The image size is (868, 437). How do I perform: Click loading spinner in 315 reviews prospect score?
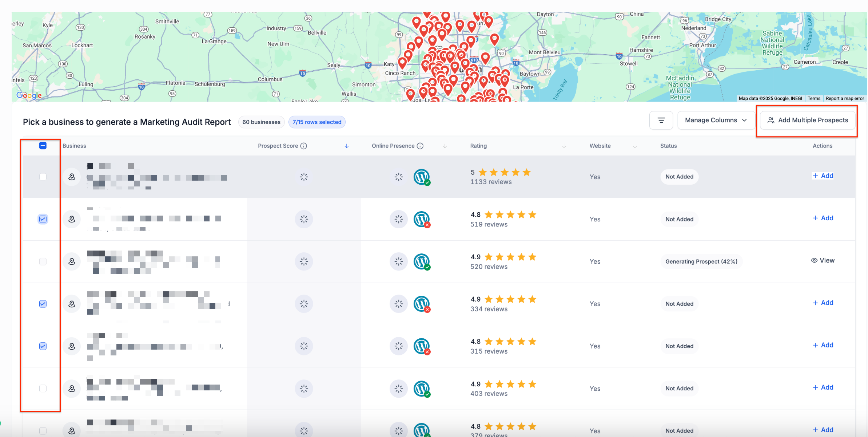coord(304,346)
